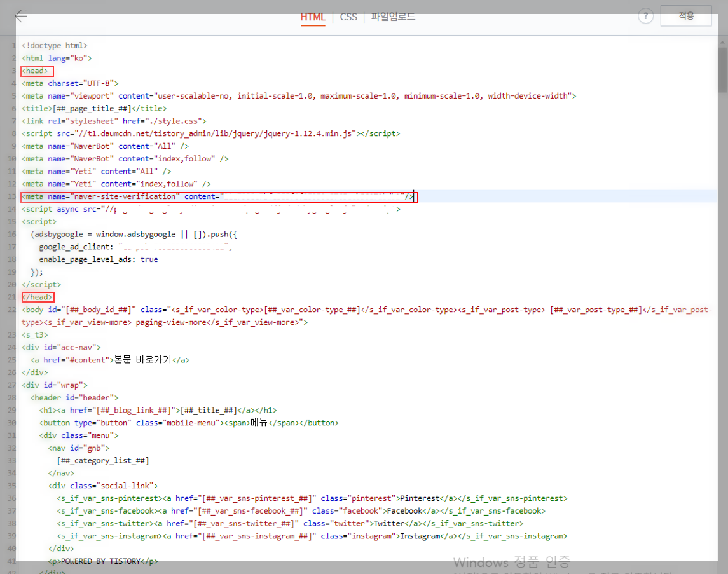The image size is (728, 574).
Task: Click the html lang="ko" line
Action: [57, 58]
